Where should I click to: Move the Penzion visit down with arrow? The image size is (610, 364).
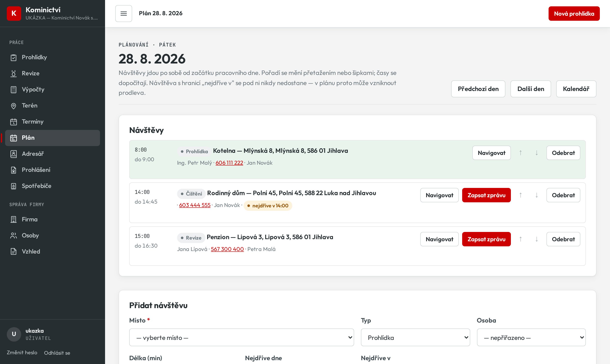tap(537, 239)
